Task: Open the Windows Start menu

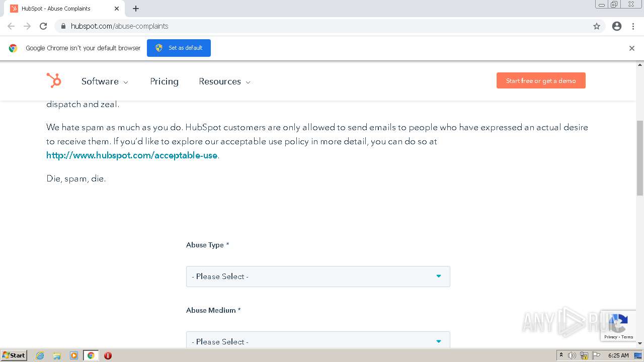Action: point(14,355)
